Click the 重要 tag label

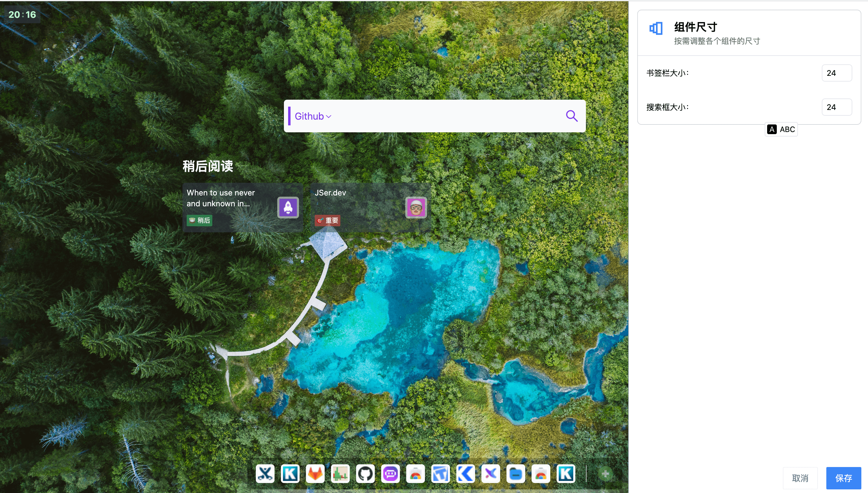click(327, 221)
